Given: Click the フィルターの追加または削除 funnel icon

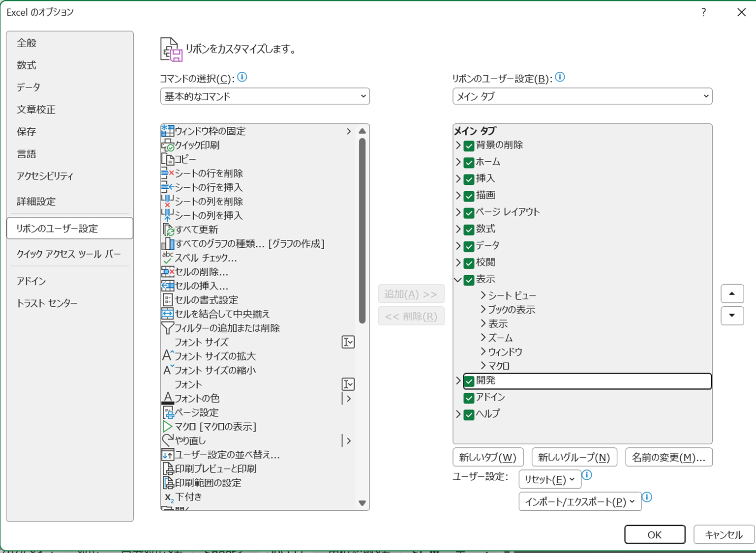Looking at the screenshot, I should (168, 328).
